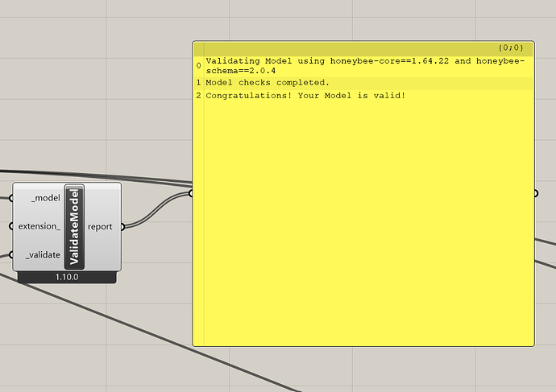The width and height of the screenshot is (556, 392).
Task: Select the line mentioning honeybee-core==1.64.22
Action: 363,66
